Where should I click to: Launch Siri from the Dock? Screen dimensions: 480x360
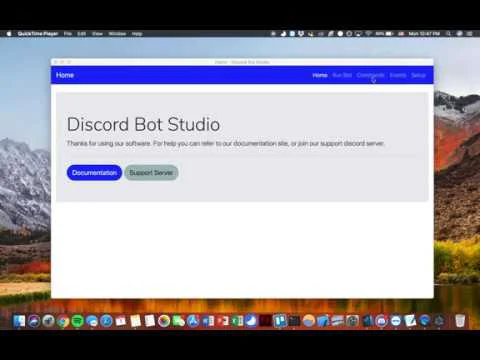coord(34,321)
